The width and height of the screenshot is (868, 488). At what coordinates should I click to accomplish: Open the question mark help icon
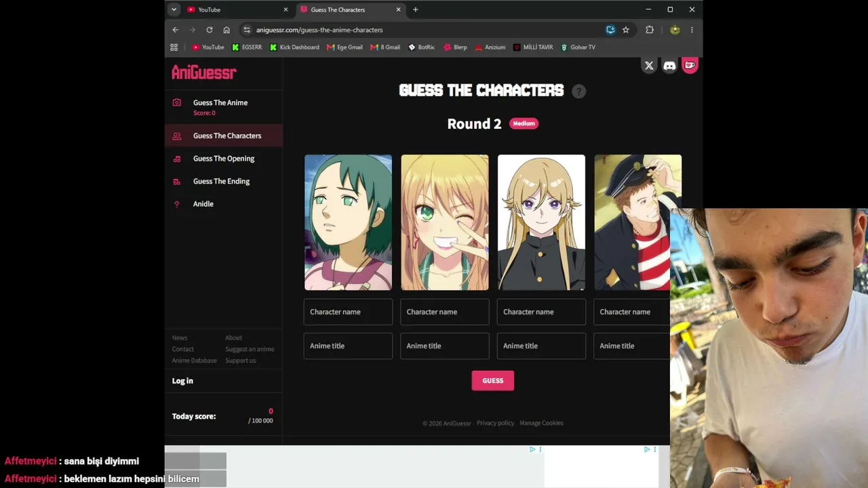pyautogui.click(x=578, y=91)
